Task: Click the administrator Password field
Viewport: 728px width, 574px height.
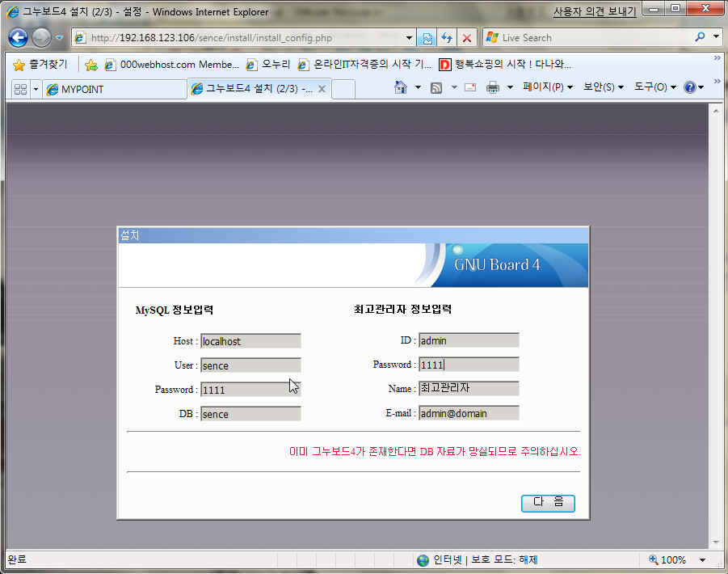Action: (x=469, y=365)
